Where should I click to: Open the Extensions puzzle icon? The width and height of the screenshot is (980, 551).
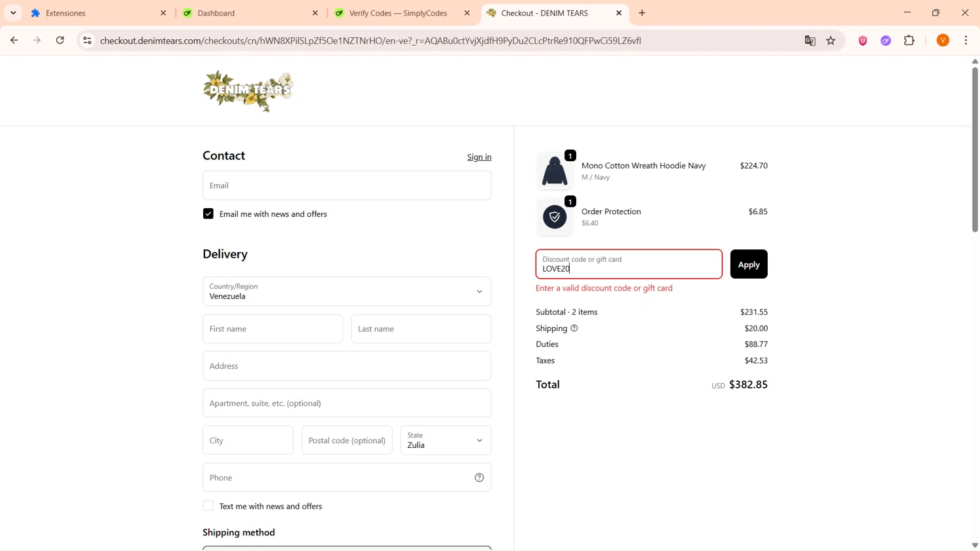pos(909,40)
